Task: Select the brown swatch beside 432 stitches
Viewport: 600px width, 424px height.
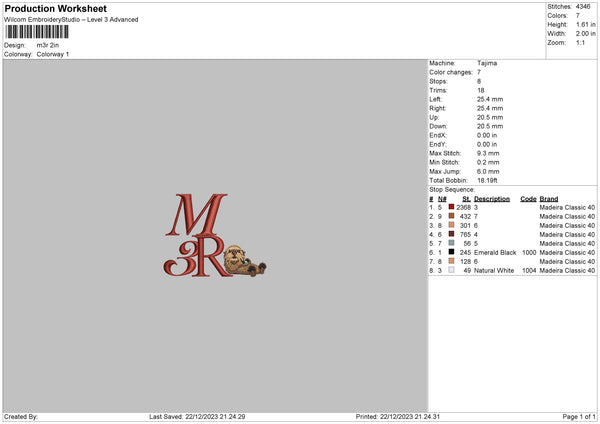Action: click(x=451, y=216)
